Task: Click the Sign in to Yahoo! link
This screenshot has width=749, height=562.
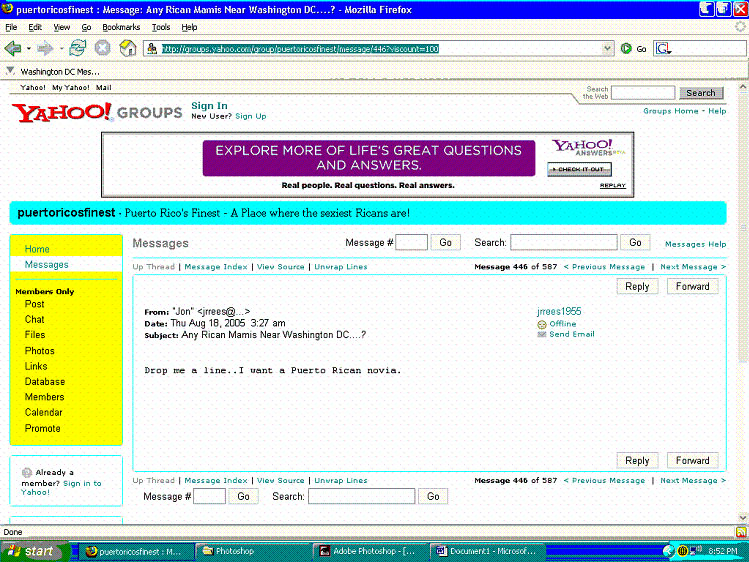Action: tap(61, 488)
